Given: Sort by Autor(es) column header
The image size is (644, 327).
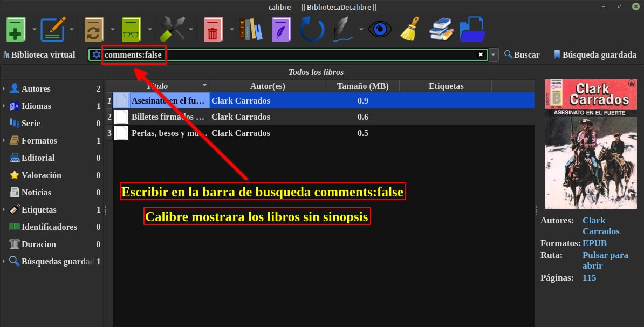Looking at the screenshot, I should 268,86.
